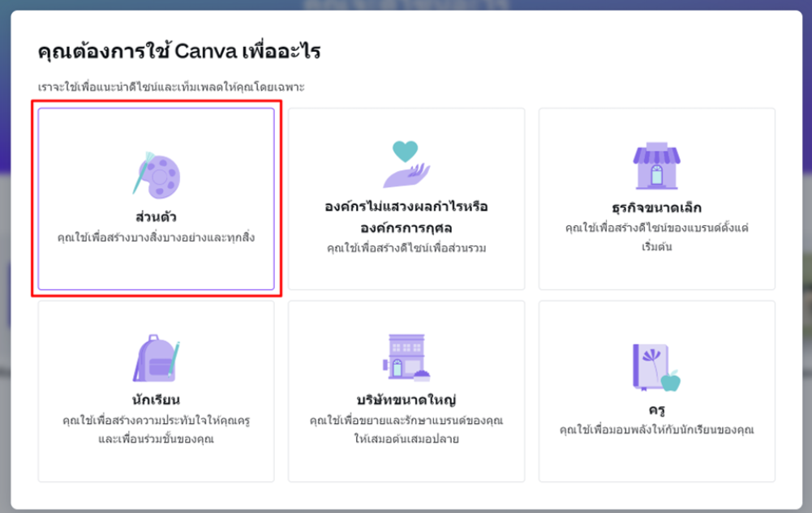This screenshot has height=513, width=812.
Task: Click the backpack icon for นักเรียน
Action: pos(156,358)
